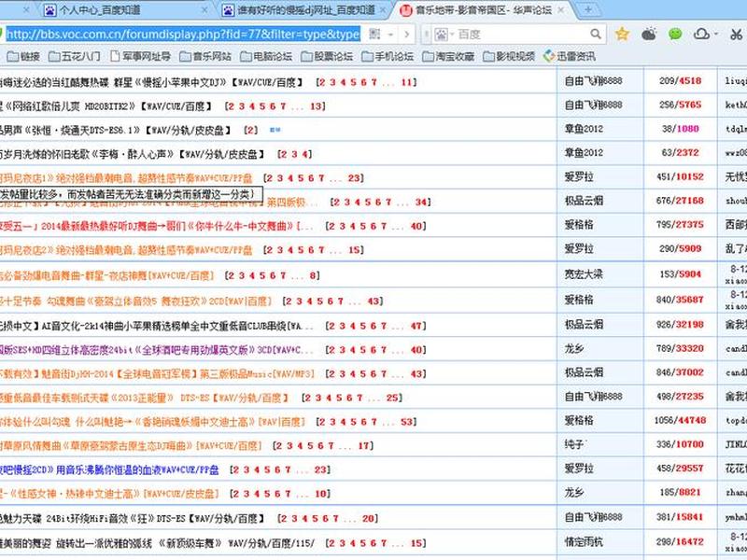Click the reply count 209/4518
This screenshot has height=560, width=747.
tap(681, 81)
